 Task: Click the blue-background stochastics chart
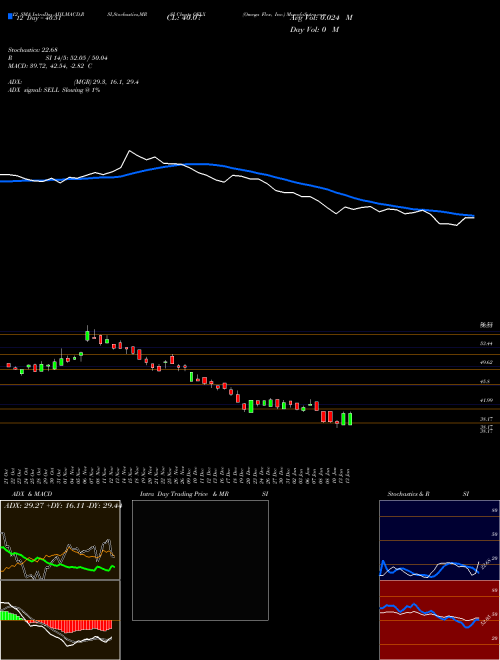pyautogui.click(x=439, y=540)
